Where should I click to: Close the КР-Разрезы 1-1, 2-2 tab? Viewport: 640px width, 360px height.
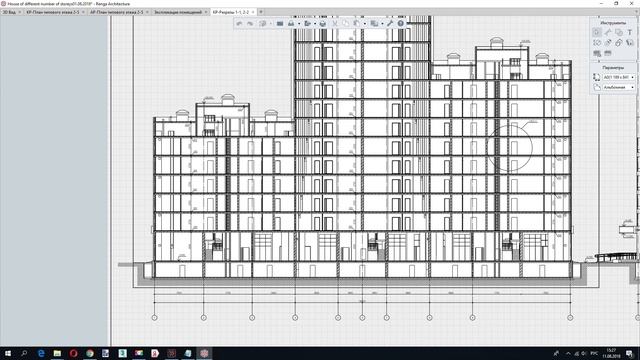pos(253,12)
